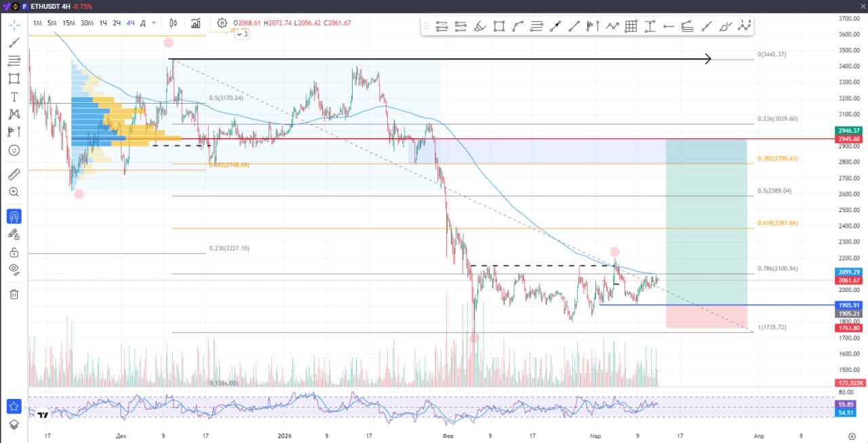Image resolution: width=868 pixels, height=443 pixels.
Task: Expand the timeframe dropdown chevron
Action: (x=155, y=23)
